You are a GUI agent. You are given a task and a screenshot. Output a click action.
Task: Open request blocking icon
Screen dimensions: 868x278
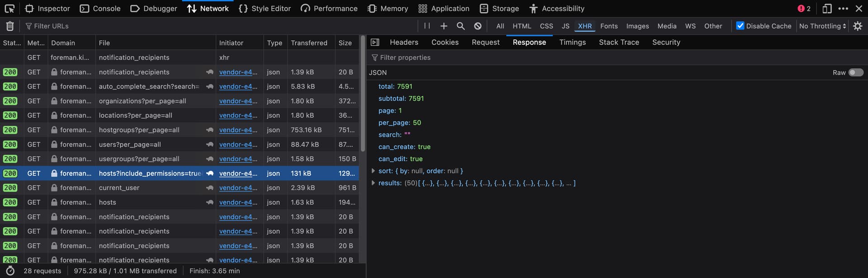pyautogui.click(x=477, y=26)
